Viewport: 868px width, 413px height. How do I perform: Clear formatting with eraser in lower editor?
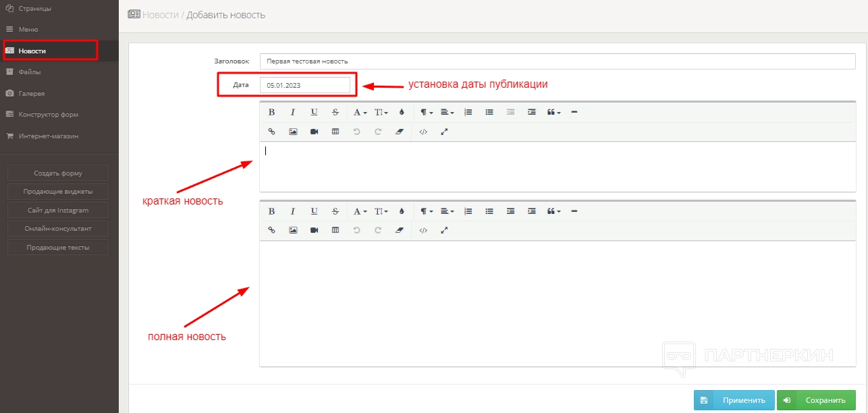(x=399, y=230)
